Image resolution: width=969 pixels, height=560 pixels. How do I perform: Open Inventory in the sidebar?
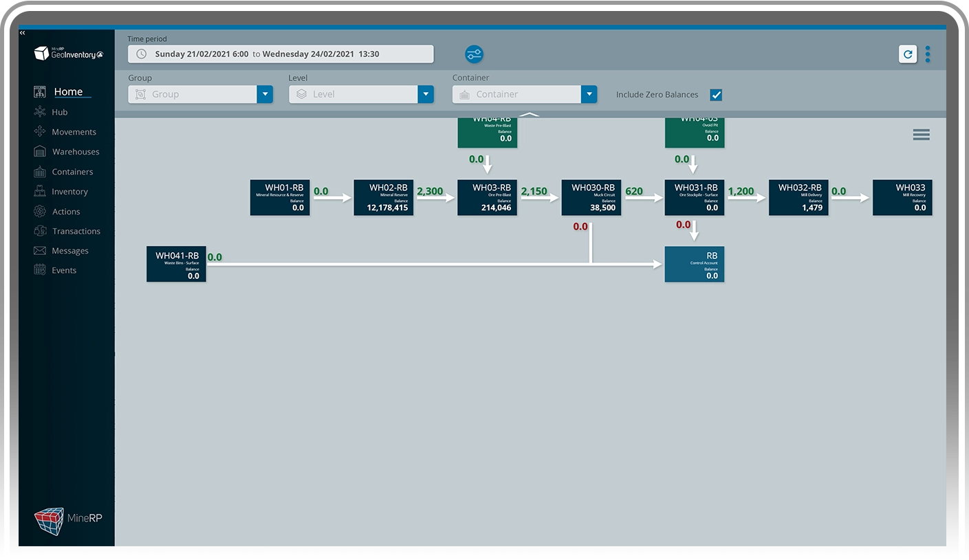[x=69, y=192]
